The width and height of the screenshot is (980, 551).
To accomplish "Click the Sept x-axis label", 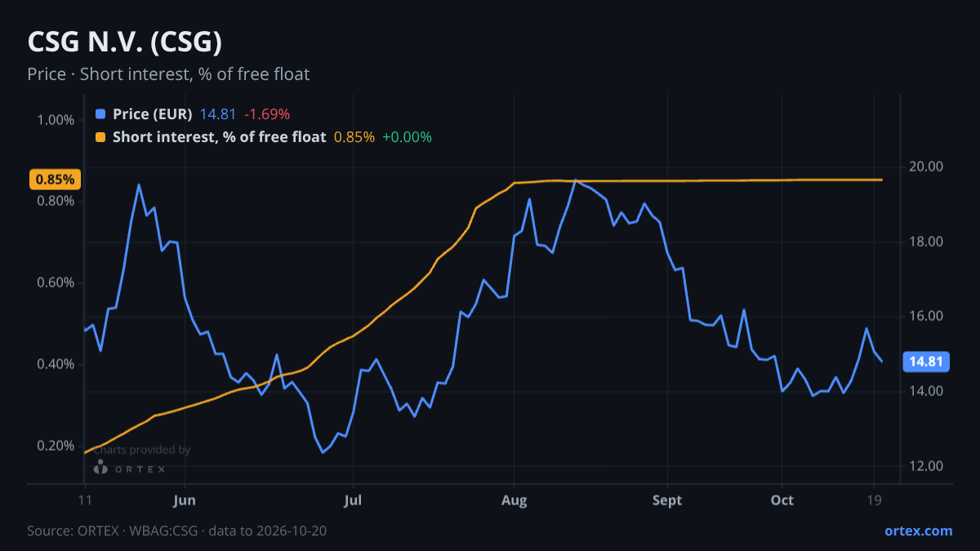I will click(667, 500).
